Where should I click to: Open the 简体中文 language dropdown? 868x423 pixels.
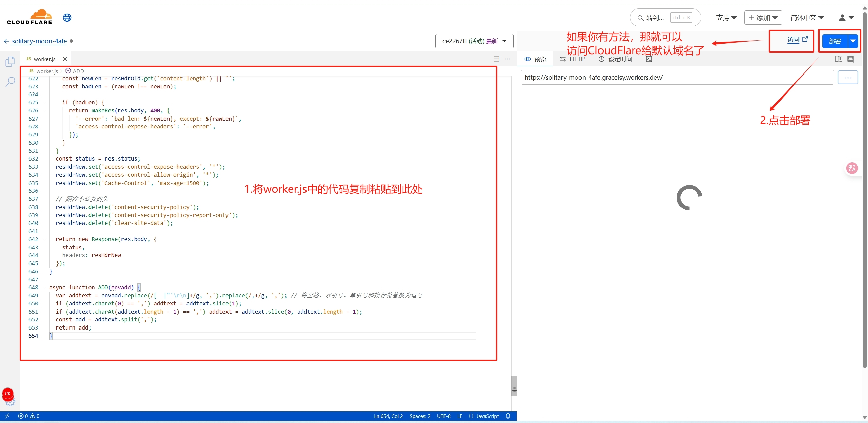coord(807,18)
